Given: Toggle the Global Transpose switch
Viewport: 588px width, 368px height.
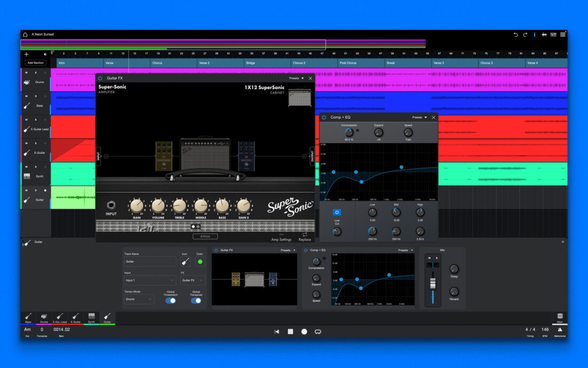Looking at the screenshot, I should pyautogui.click(x=196, y=301).
